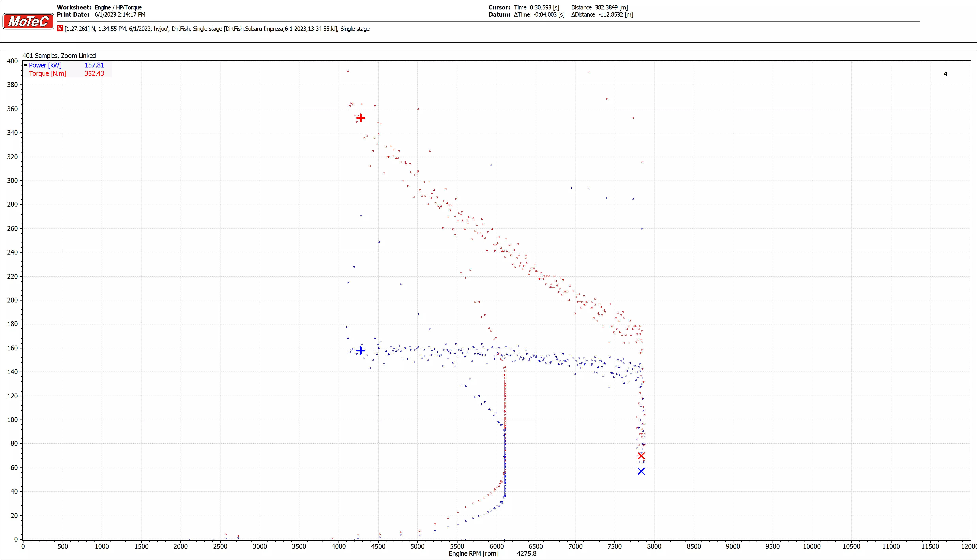Screen dimensions: 977x560
Task: Click the red M log file marker
Action: (60, 28)
